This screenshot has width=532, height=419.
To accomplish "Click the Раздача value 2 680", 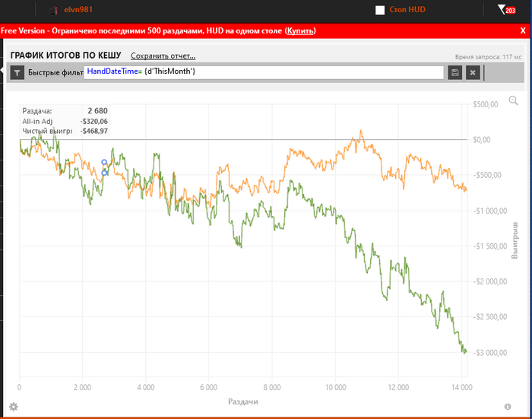I will coord(98,111).
